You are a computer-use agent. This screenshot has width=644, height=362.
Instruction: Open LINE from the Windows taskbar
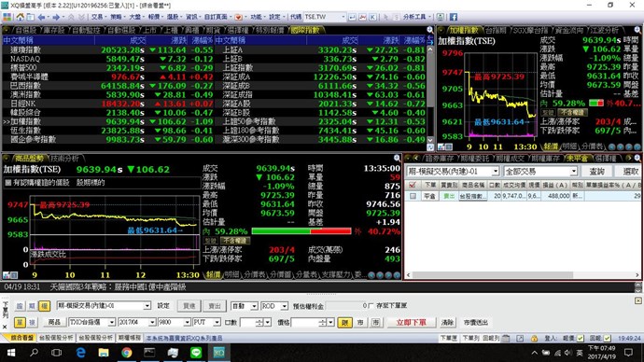196,353
